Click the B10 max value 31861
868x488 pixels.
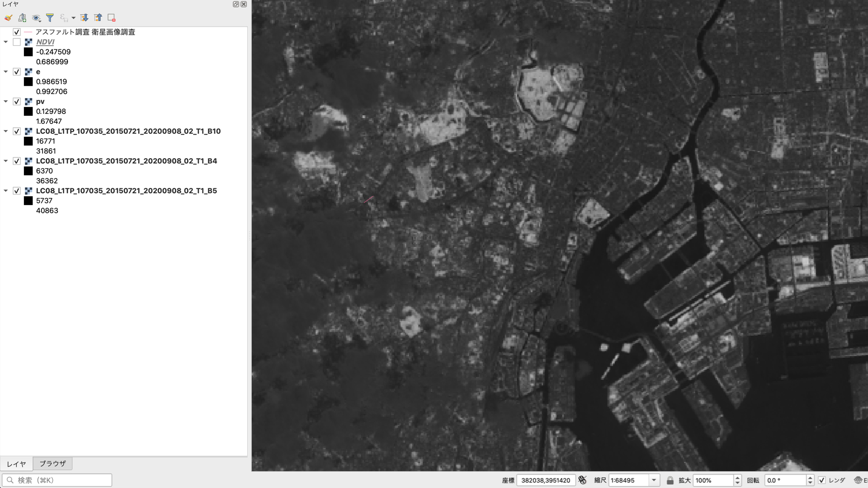[46, 151]
